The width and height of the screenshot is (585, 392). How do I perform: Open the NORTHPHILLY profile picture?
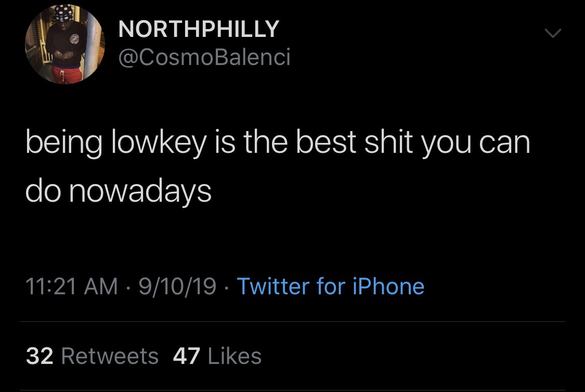(65, 44)
